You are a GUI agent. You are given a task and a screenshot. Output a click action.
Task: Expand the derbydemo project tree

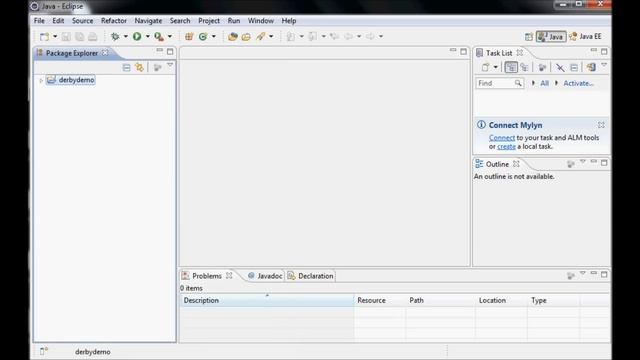click(x=41, y=80)
